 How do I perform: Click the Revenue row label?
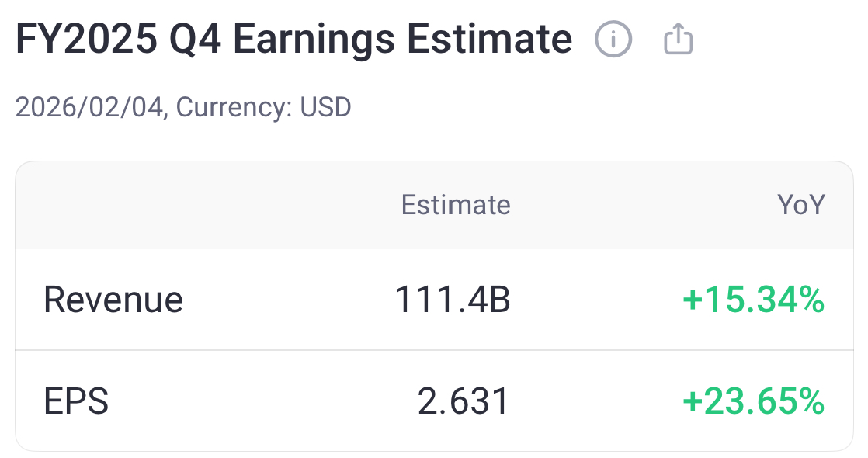113,299
